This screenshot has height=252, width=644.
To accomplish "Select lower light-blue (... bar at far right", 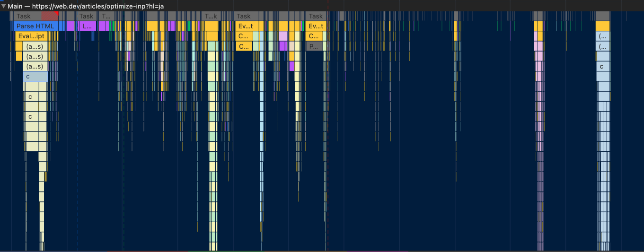I will [603, 46].
